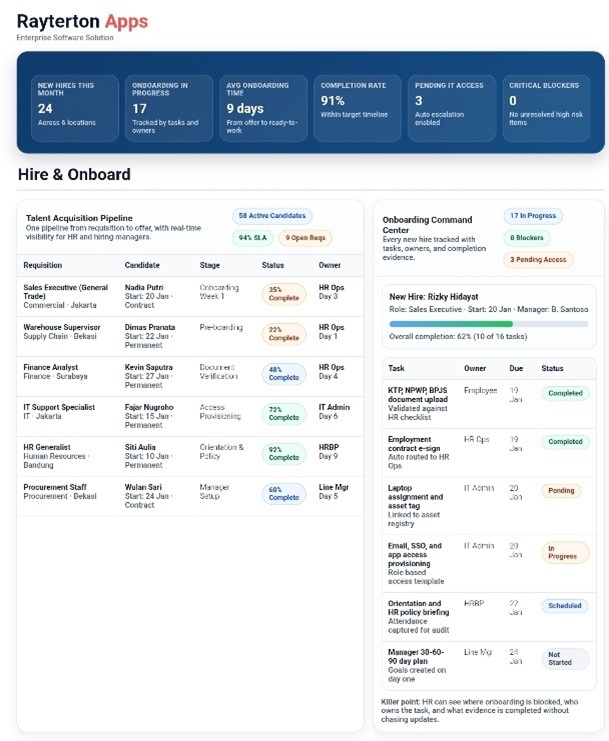The height and width of the screenshot is (741, 609).
Task: Click candidate Siti Aulia
Action: click(140, 447)
